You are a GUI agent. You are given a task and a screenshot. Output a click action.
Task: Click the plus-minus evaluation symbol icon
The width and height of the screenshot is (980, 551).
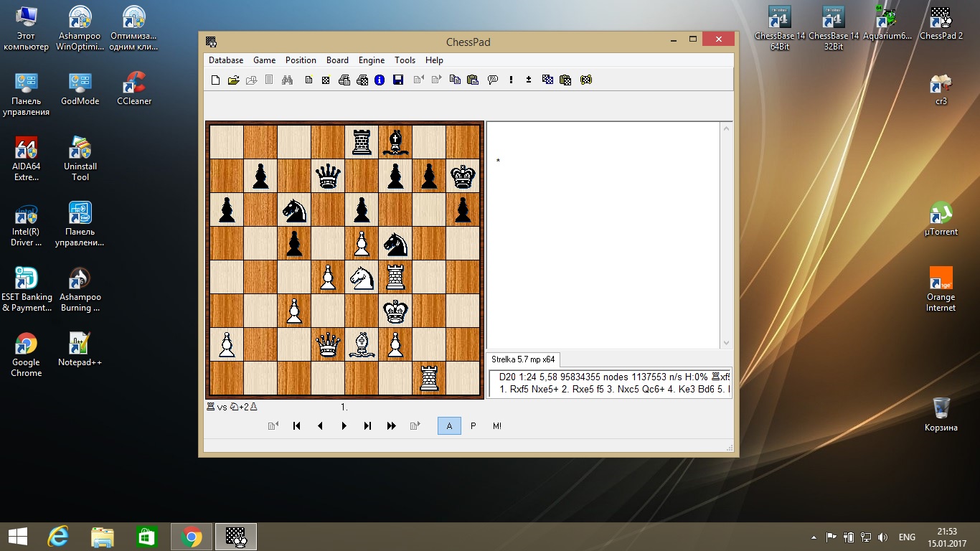click(529, 80)
